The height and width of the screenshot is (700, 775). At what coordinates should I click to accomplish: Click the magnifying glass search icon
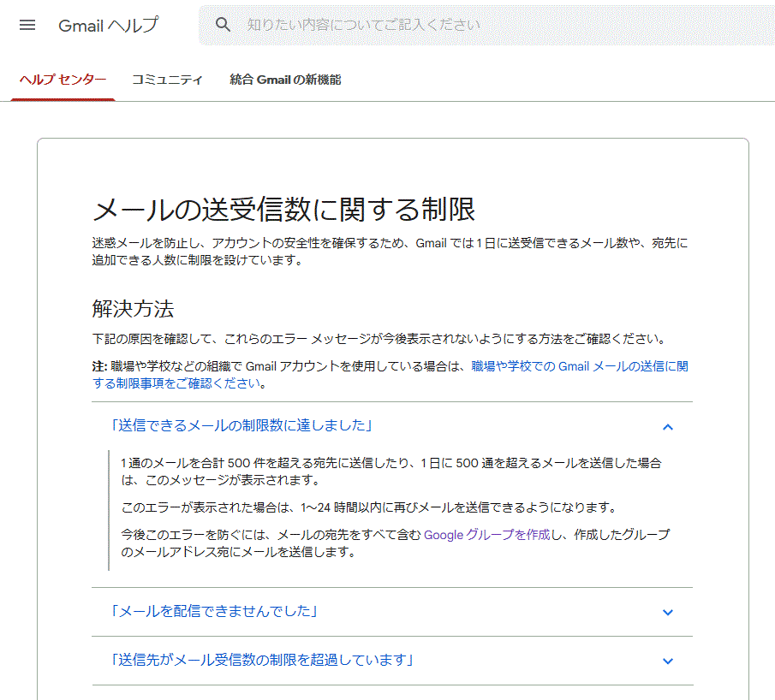[224, 25]
